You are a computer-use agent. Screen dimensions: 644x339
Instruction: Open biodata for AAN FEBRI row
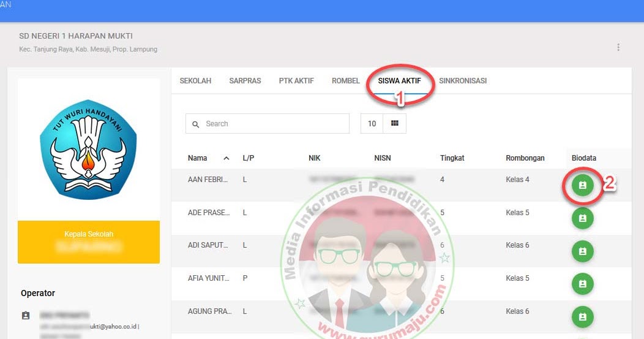tap(582, 185)
